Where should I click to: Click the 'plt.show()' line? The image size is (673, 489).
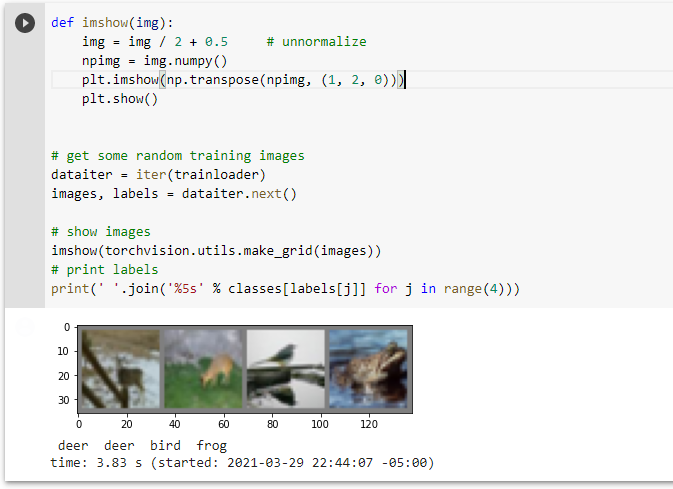point(120,99)
